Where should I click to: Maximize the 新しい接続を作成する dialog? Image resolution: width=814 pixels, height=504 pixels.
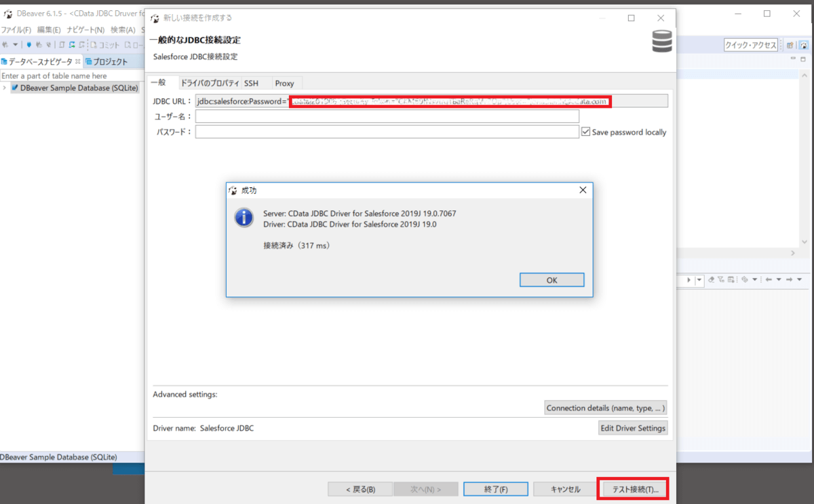pos(631,18)
